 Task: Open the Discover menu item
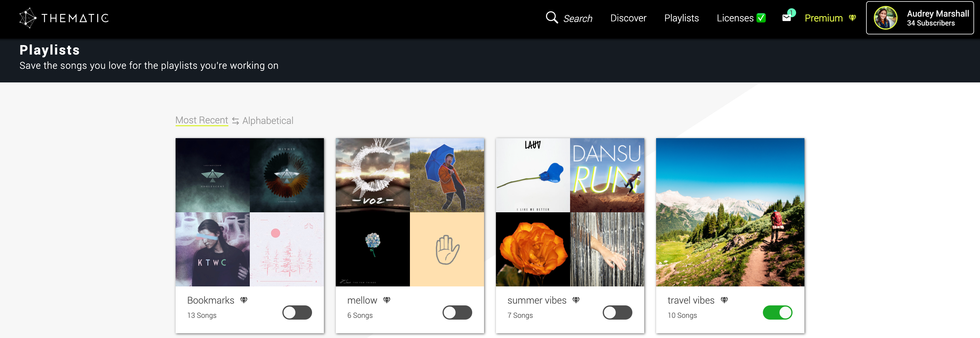(x=628, y=18)
